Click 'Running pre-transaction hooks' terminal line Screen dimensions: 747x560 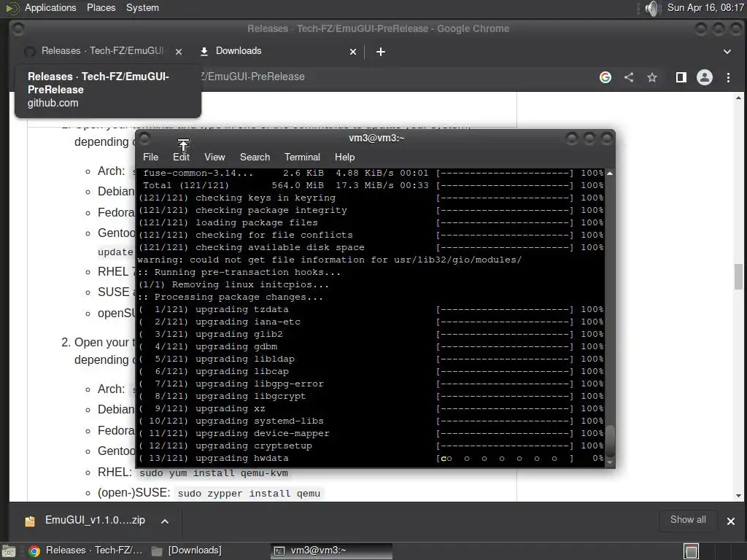pos(239,273)
